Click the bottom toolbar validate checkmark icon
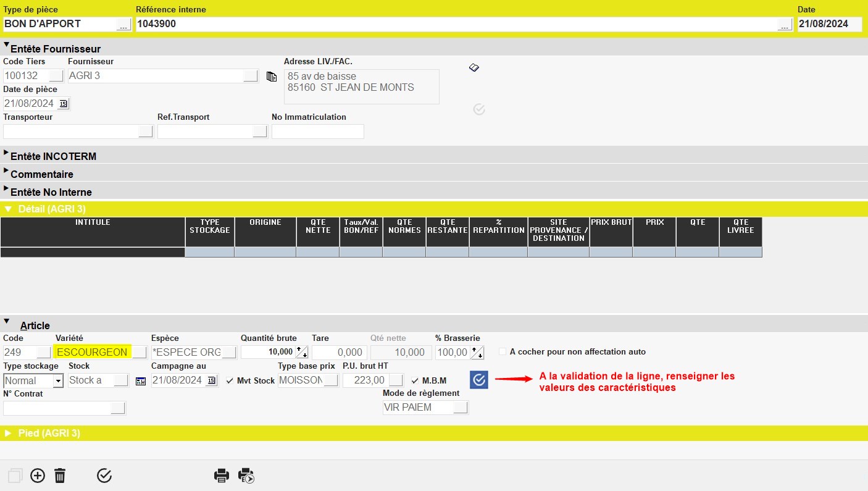Image resolution: width=868 pixels, height=491 pixels. tap(104, 476)
